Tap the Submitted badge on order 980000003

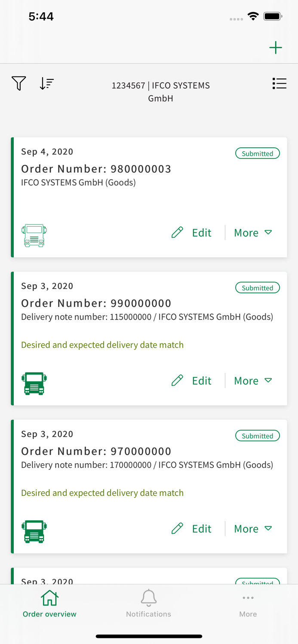coord(257,153)
